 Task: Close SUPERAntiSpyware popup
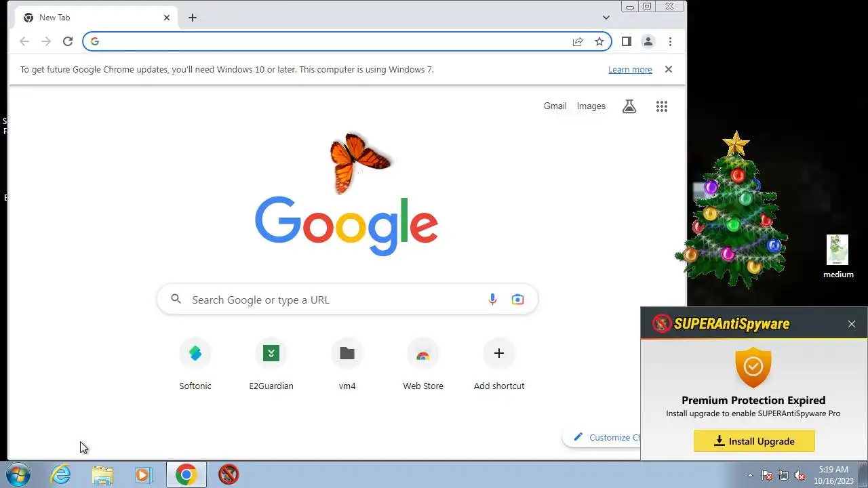(852, 324)
